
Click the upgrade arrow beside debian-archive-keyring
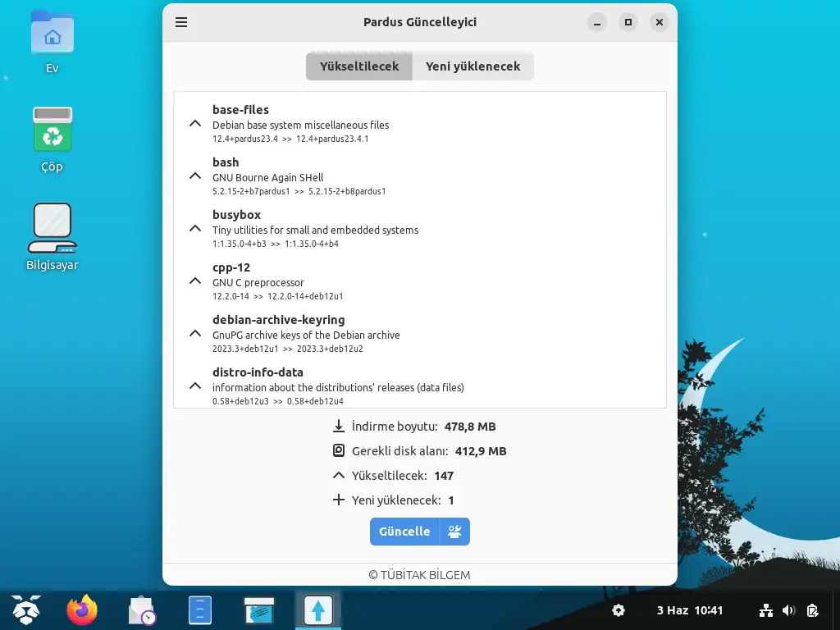[195, 334]
